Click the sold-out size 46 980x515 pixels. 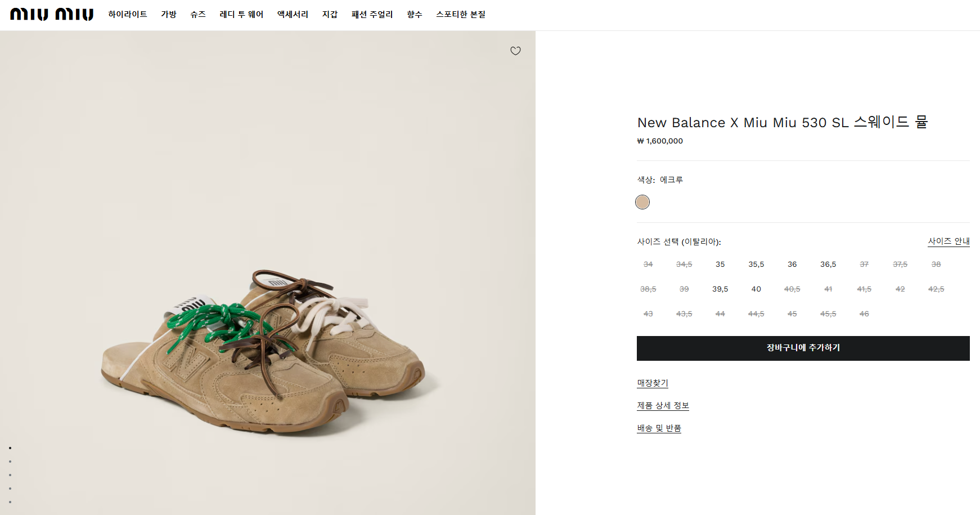click(864, 314)
